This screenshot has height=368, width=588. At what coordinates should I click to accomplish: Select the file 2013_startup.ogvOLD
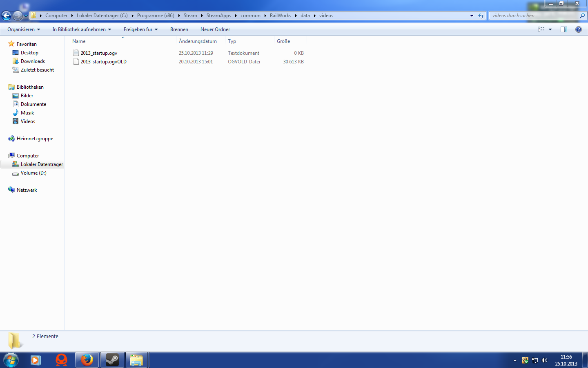pos(104,62)
